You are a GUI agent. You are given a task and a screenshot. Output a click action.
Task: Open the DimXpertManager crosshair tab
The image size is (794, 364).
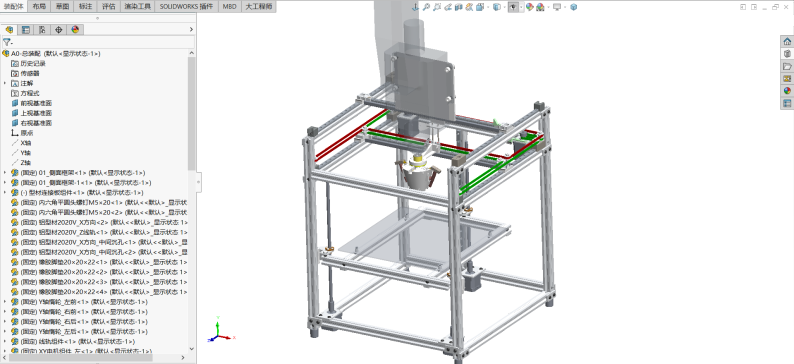click(59, 29)
